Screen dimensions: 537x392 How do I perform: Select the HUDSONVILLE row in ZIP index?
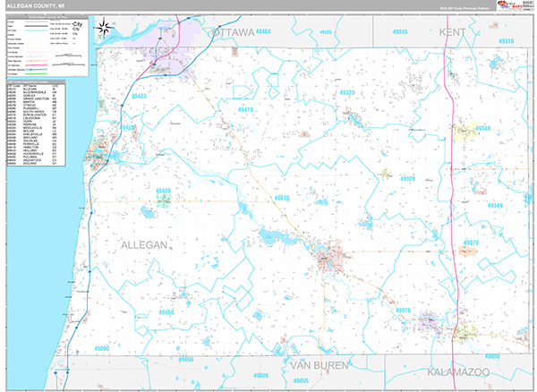[32, 154]
